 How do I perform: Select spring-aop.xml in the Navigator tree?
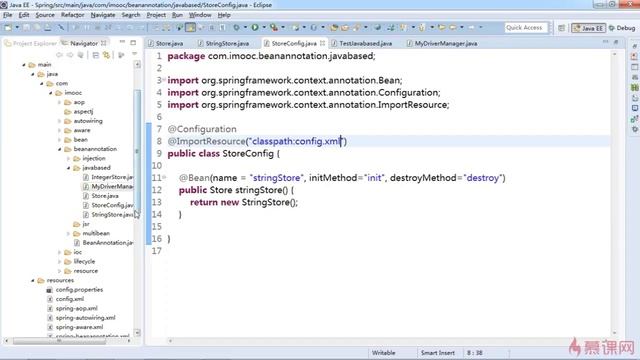coord(72,309)
